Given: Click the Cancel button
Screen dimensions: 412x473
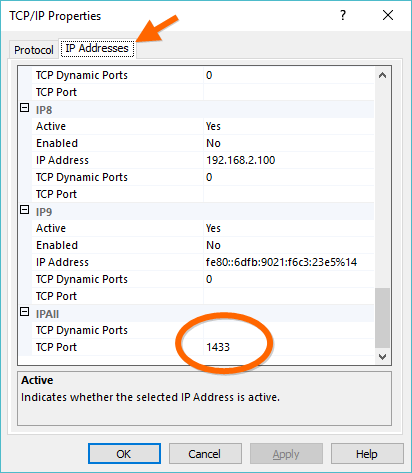Looking at the screenshot, I should tap(205, 454).
